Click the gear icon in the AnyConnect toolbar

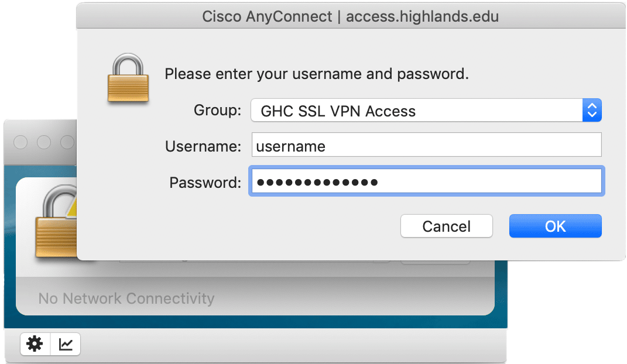pyautogui.click(x=35, y=344)
